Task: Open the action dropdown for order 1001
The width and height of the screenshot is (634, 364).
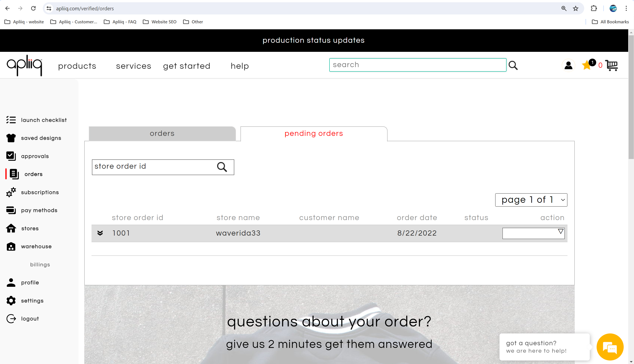Action: [x=533, y=233]
